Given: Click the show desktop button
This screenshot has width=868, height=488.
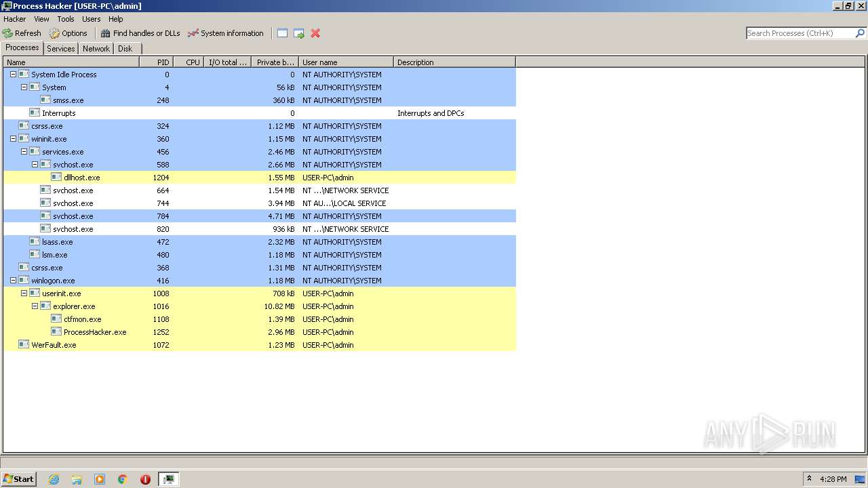Looking at the screenshot, I should pyautogui.click(x=860, y=479).
